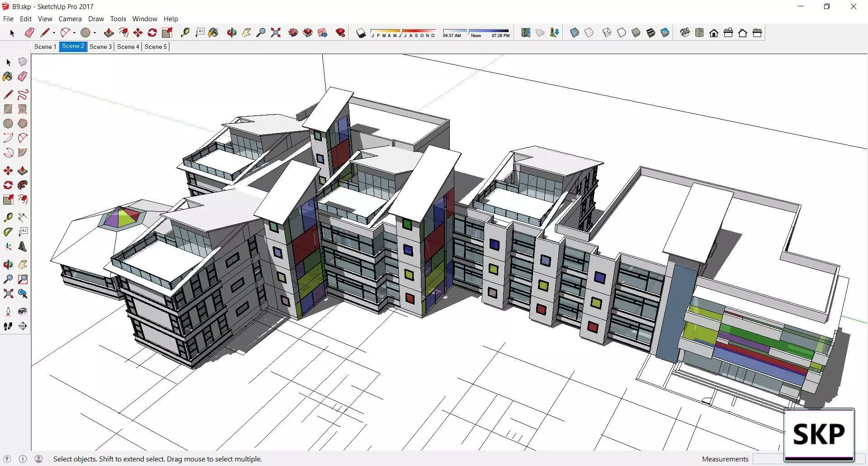Adjust the shadow time-of-day slider
The width and height of the screenshot is (868, 466).
click(x=476, y=33)
